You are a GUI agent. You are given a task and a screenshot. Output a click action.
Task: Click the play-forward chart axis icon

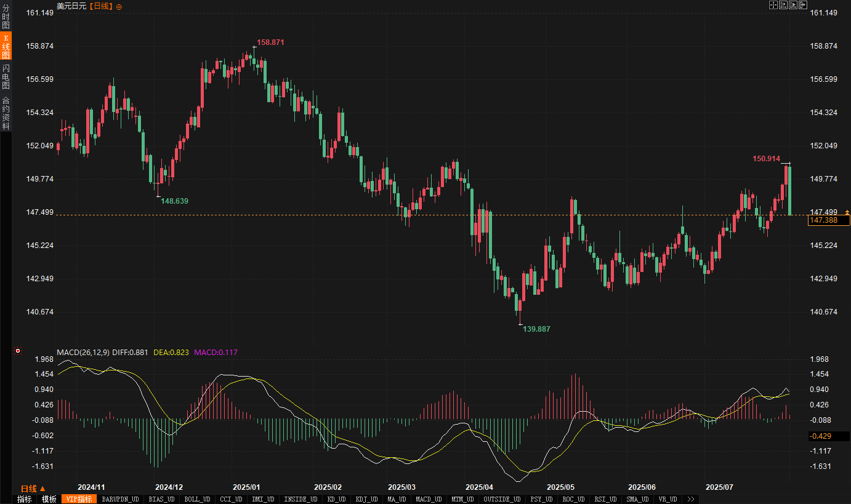click(x=793, y=5)
